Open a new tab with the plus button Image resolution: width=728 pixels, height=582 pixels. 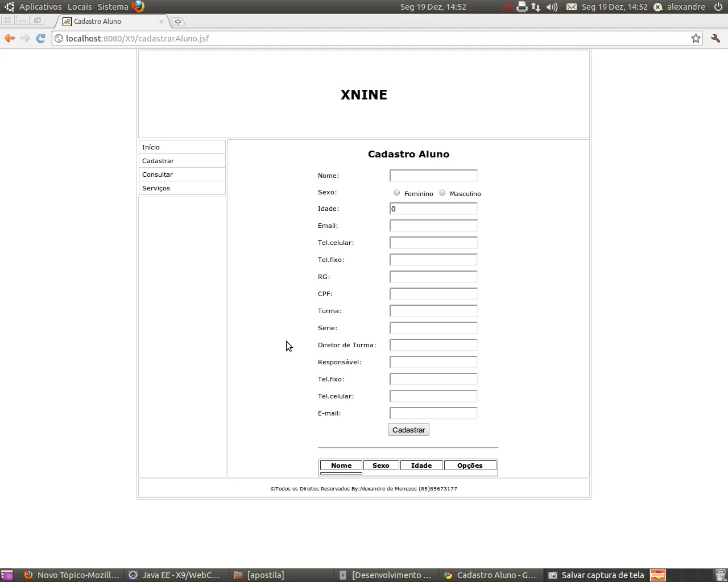tap(178, 22)
